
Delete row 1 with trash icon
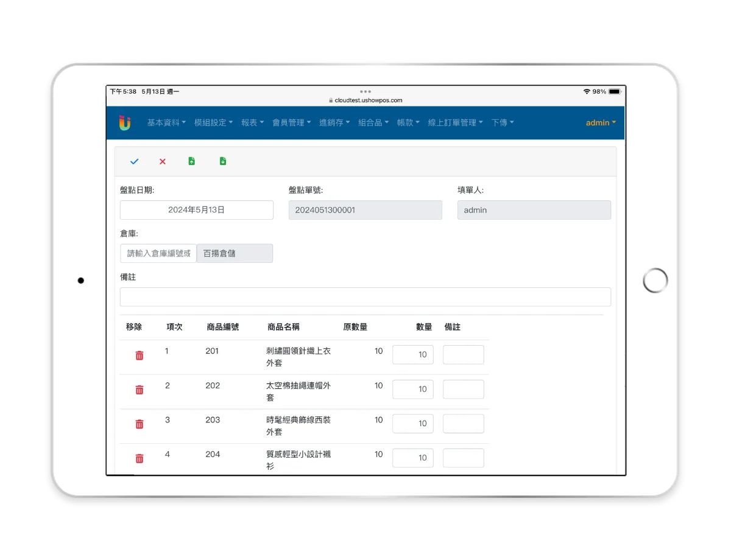coord(139,355)
